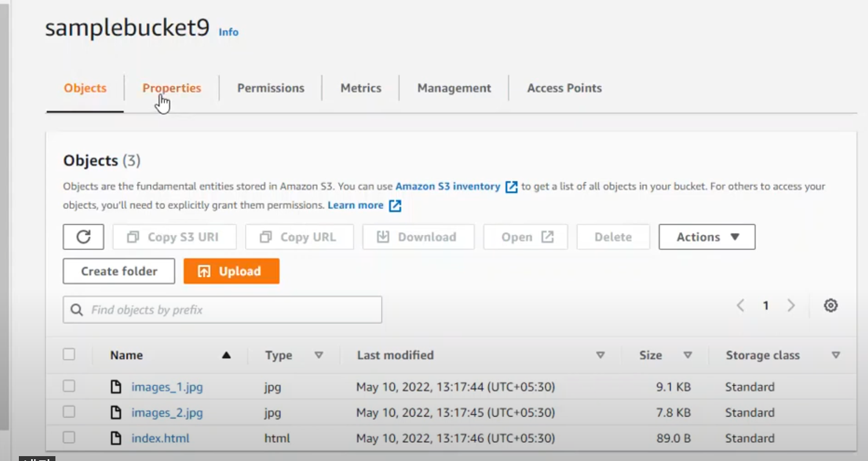Open the Properties tab
This screenshot has width=868, height=461.
[172, 88]
